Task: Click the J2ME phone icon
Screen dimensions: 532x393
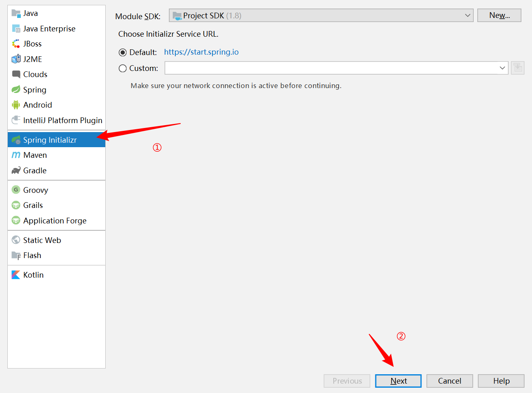Action: [16, 59]
